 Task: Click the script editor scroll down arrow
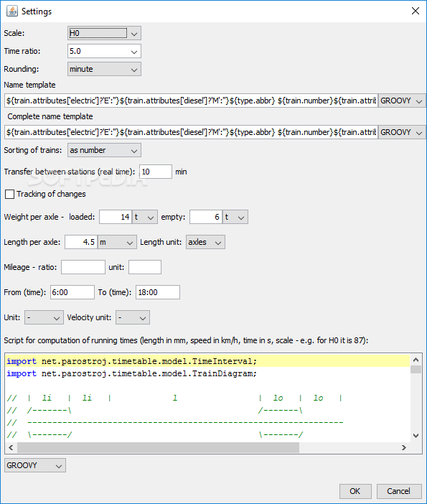click(416, 436)
